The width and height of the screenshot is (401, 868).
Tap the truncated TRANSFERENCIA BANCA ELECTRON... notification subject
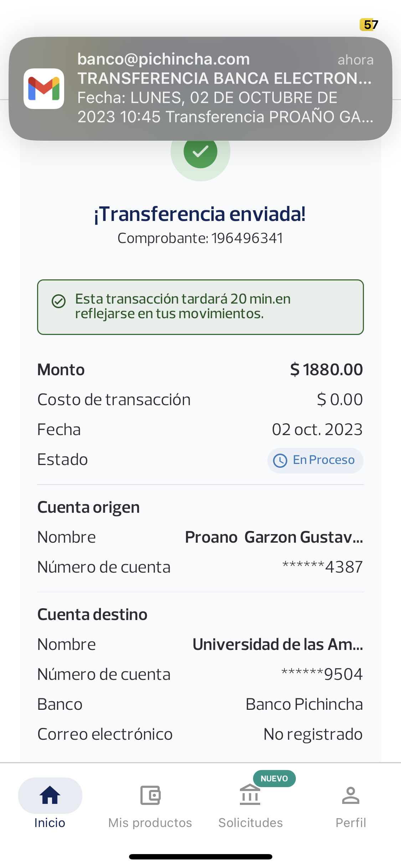tap(225, 78)
